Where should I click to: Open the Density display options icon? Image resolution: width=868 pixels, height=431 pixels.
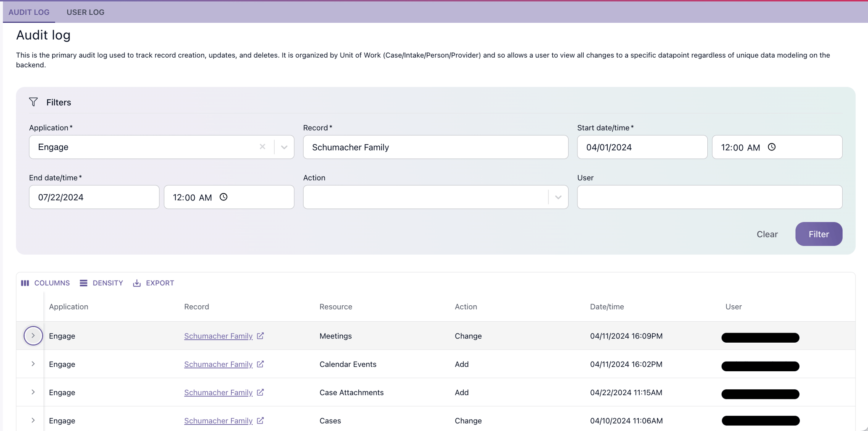[x=83, y=283]
